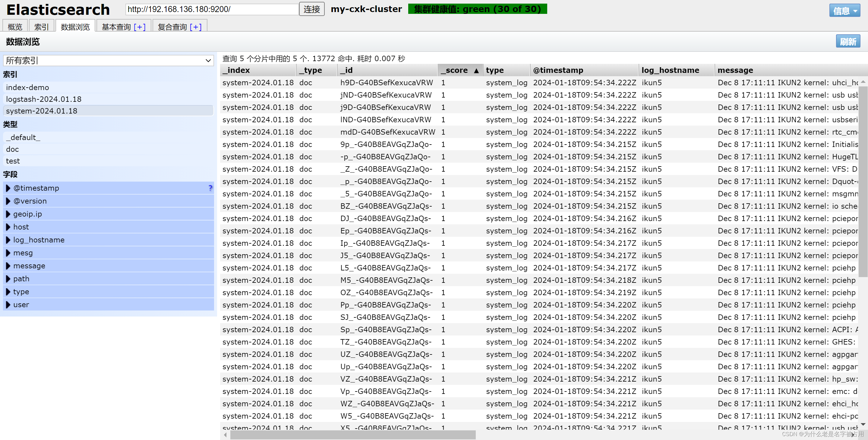The width and height of the screenshot is (868, 440).
Task: Click the [+] next to 基本查询 tab
Action: tap(140, 27)
